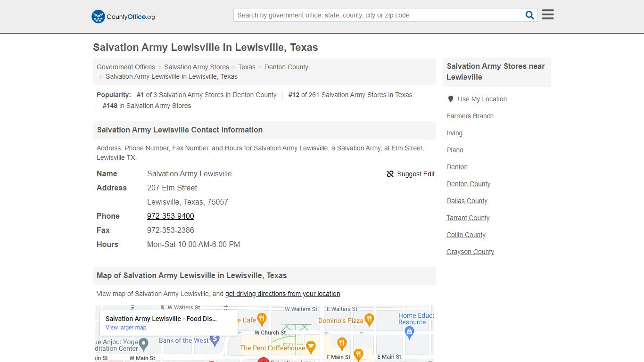Viewport: 644px width, 362px height.
Task: Get driving directions from your location
Action: coord(282,294)
